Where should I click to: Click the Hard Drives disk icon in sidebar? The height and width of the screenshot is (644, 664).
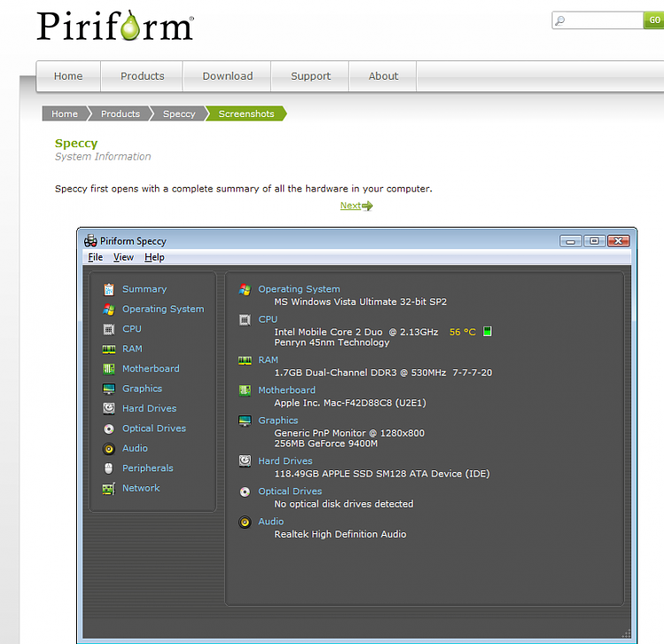[x=109, y=408]
